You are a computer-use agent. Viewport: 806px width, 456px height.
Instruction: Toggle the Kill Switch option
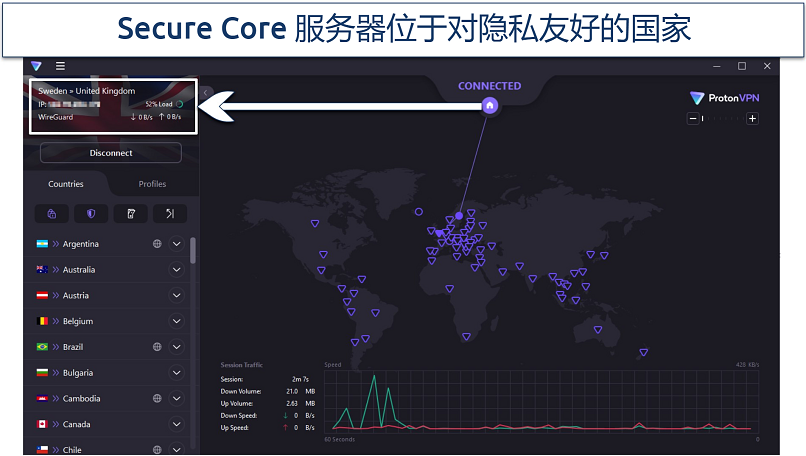click(x=130, y=213)
